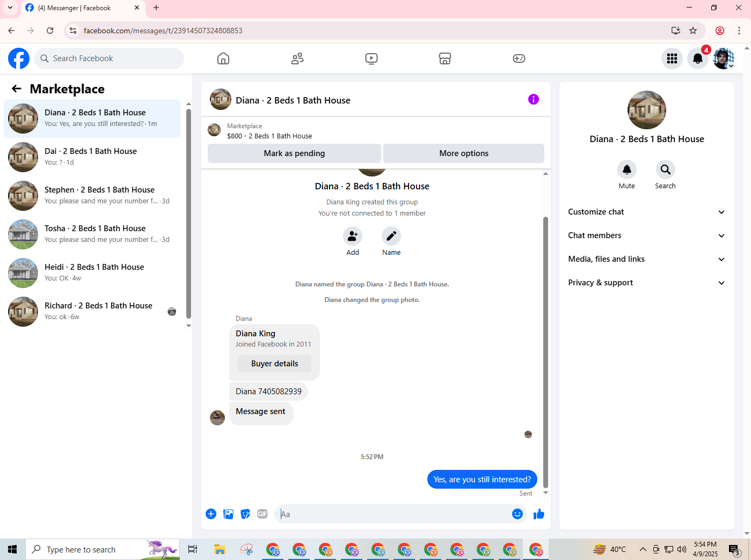Open the Facebook menu grid icon
The height and width of the screenshot is (560, 751).
(672, 58)
